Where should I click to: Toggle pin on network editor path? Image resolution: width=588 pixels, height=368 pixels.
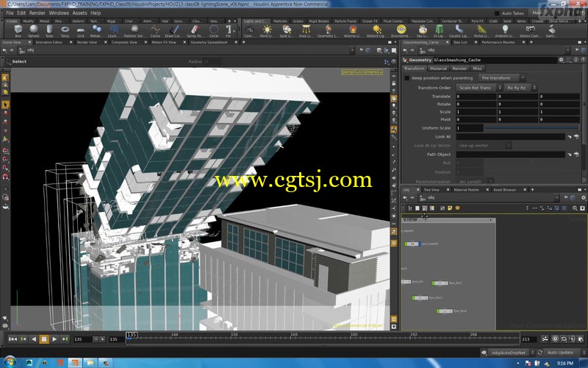tap(566, 197)
